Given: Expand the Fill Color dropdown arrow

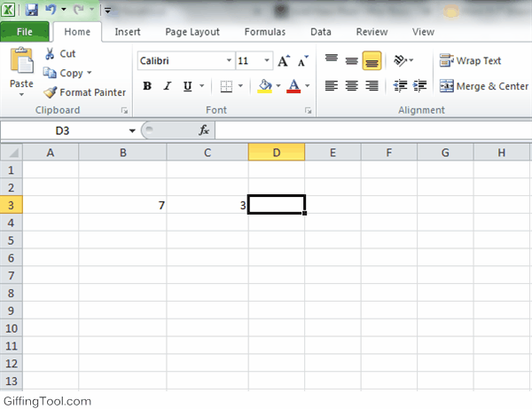Looking at the screenshot, I should click(278, 86).
